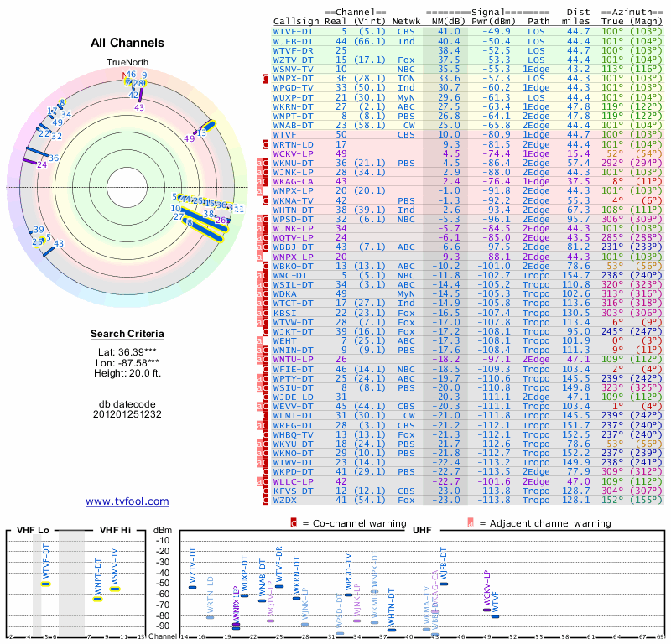Click the All Channels chart title
The height and width of the screenshot is (644, 671).
[x=127, y=43]
